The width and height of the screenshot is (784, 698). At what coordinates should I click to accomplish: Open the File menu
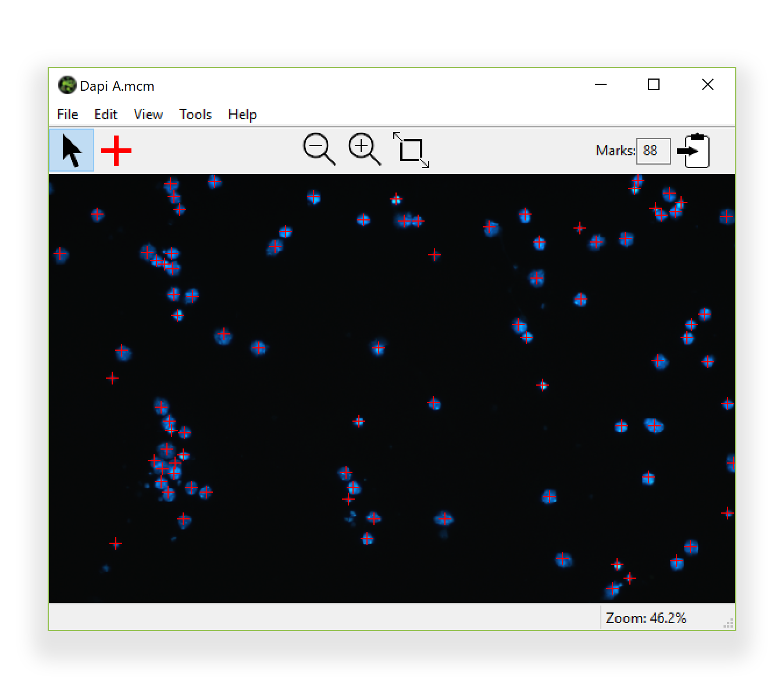point(67,115)
